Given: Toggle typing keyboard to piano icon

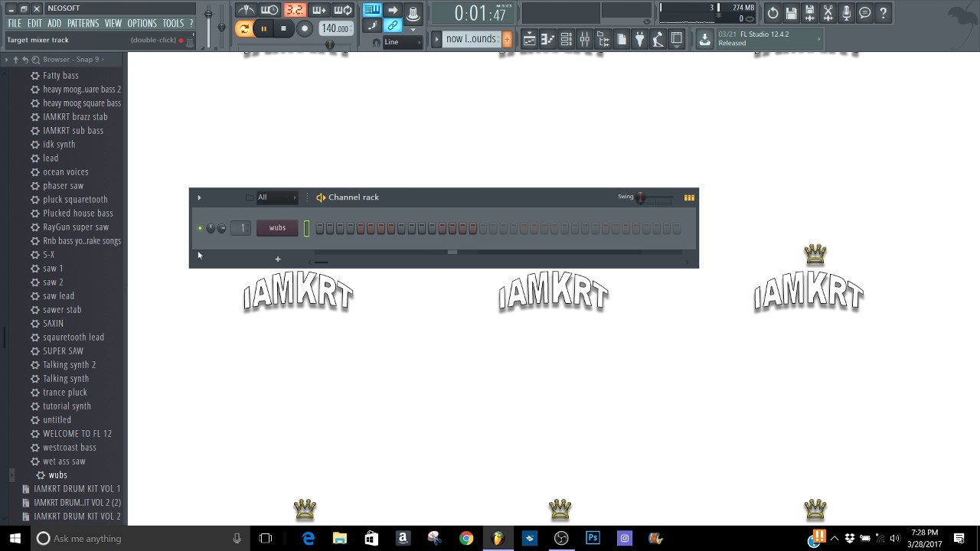Looking at the screenshot, I should click(372, 10).
